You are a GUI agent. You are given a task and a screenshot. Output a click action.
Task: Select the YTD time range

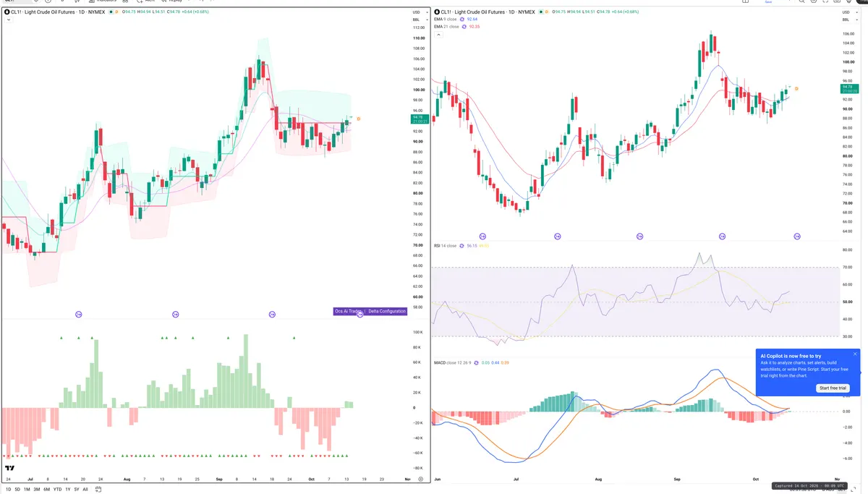pyautogui.click(x=57, y=490)
